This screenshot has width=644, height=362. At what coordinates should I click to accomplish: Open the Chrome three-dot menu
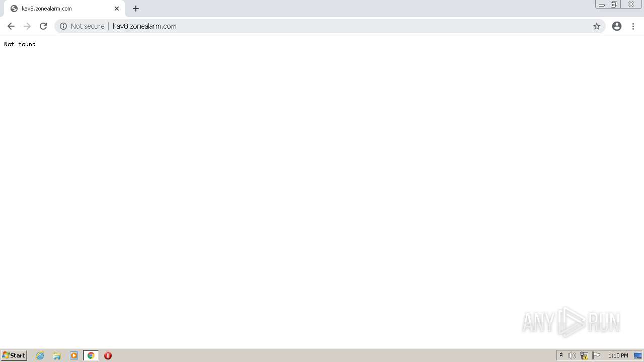coord(633,26)
